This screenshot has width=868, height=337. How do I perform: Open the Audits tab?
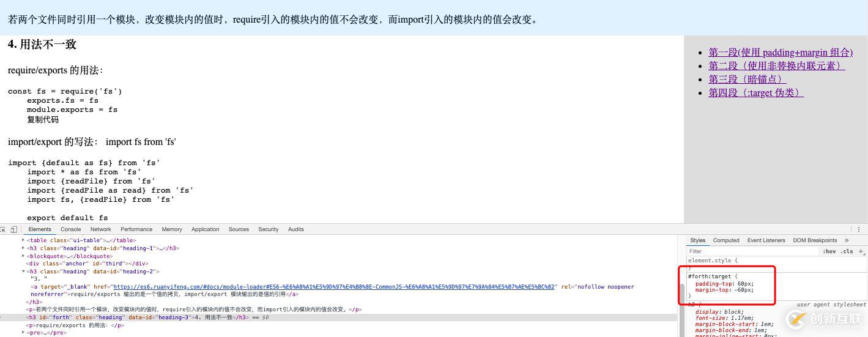coord(296,229)
